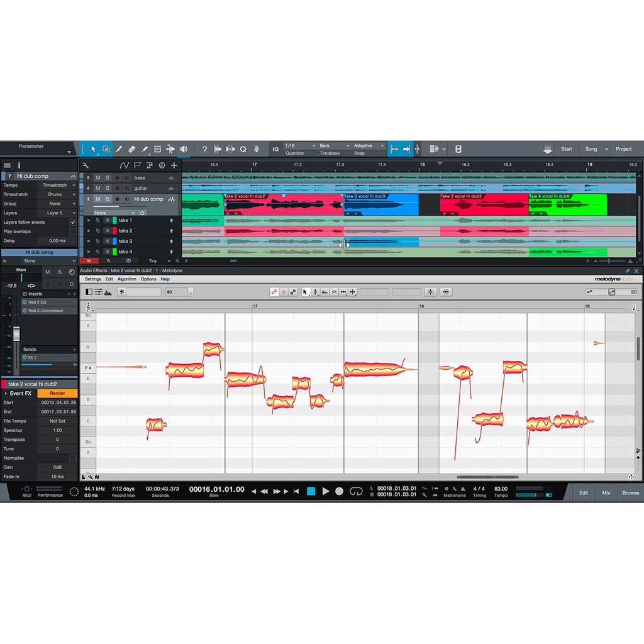Open the Timestretch Drums dropdown
644x644 pixels.
[x=58, y=195]
